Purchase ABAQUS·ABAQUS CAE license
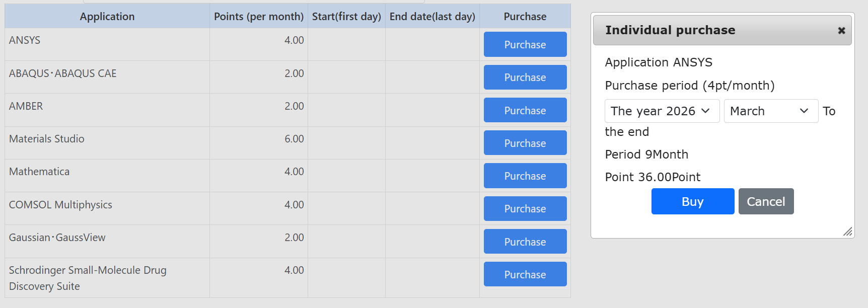 pyautogui.click(x=525, y=78)
